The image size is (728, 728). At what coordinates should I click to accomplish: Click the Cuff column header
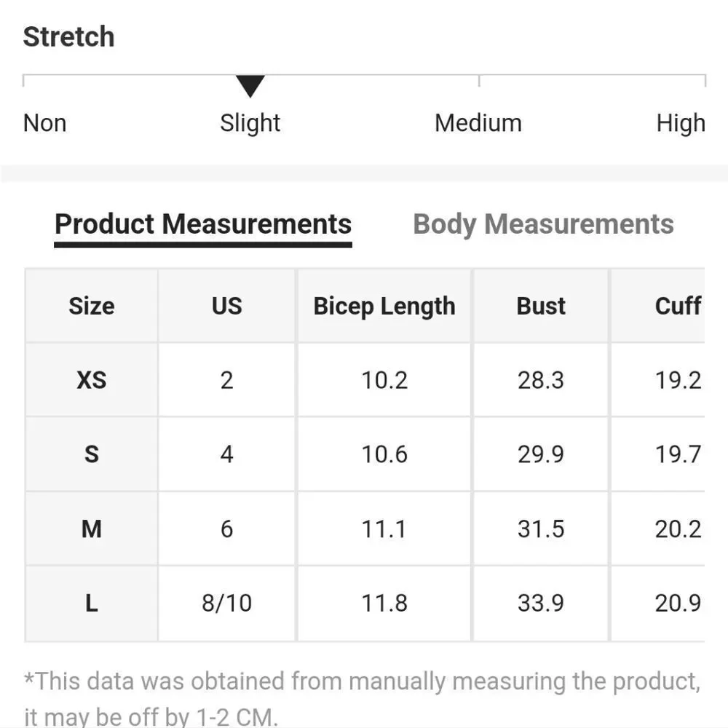[677, 306]
